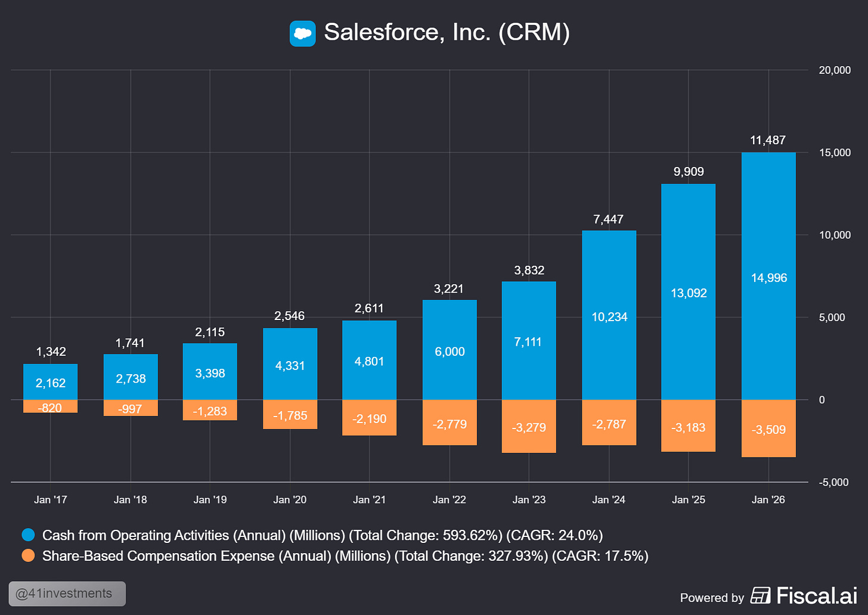Click the "7,111" value in the blue bar
Viewport: 868px width, 615px height.
click(528, 342)
